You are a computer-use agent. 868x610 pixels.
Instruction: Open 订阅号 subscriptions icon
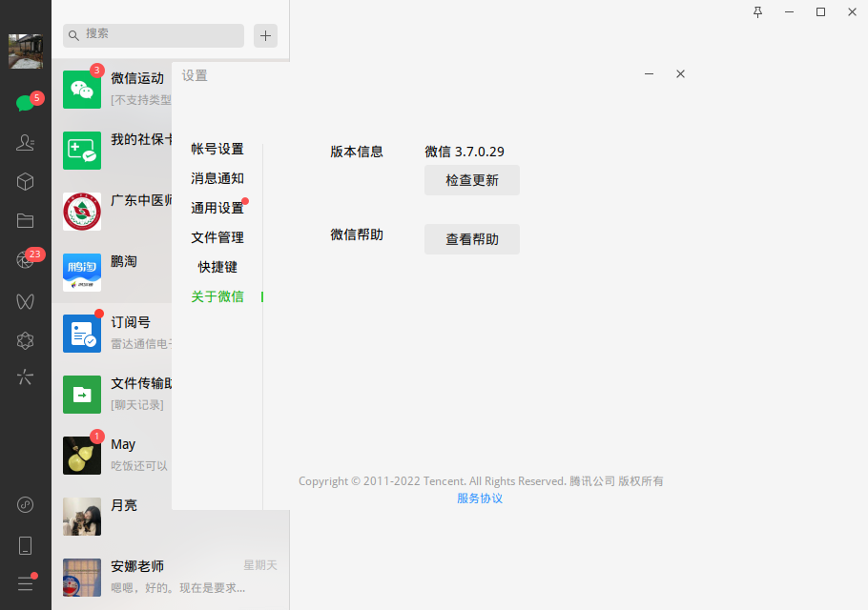pos(82,334)
